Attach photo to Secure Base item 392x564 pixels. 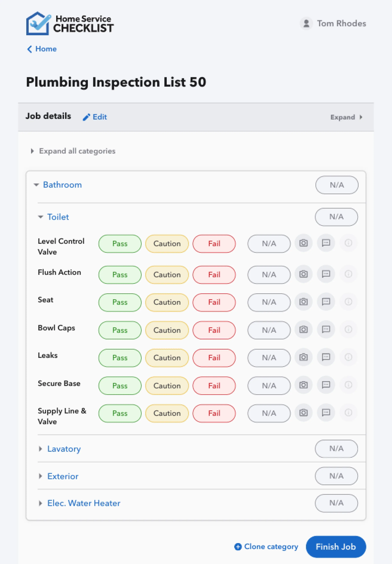[x=303, y=385]
